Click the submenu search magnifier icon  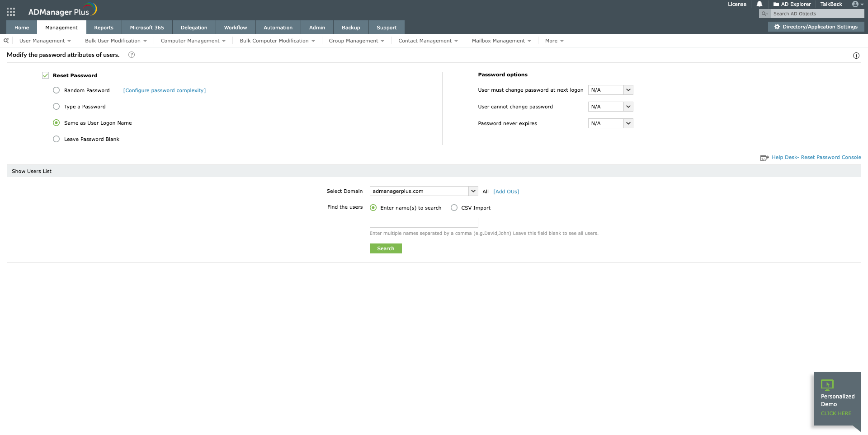pyautogui.click(x=6, y=41)
